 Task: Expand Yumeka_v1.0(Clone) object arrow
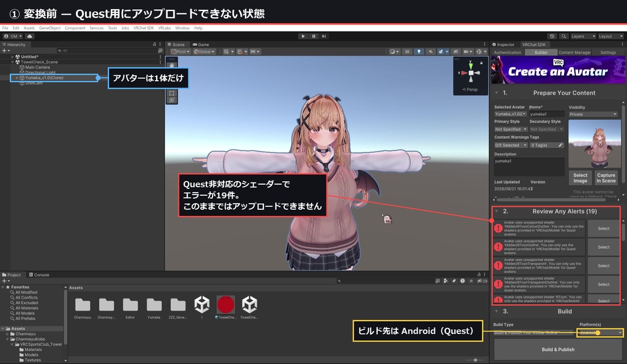coord(17,78)
